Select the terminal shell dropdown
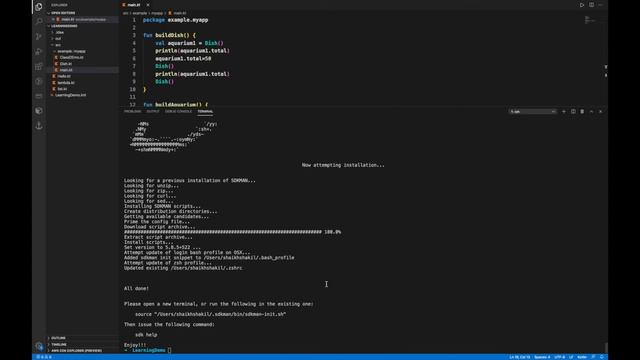640x360 pixels. point(533,111)
